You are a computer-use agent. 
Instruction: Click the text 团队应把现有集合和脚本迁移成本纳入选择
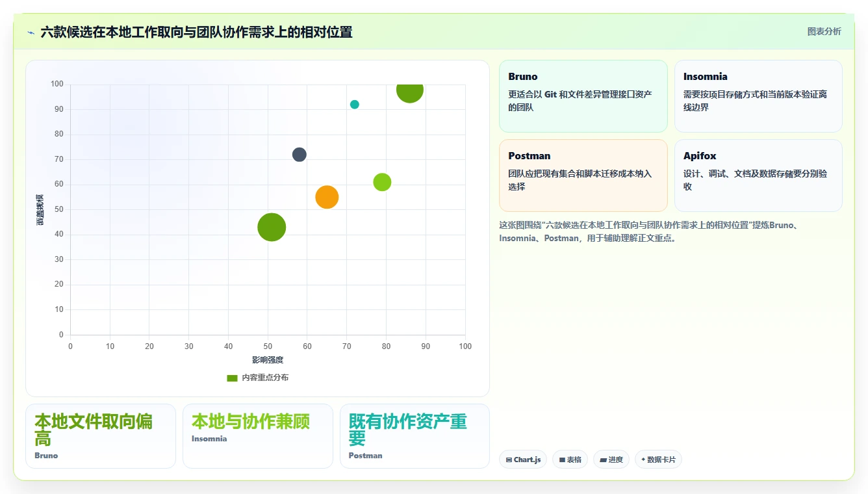(580, 180)
